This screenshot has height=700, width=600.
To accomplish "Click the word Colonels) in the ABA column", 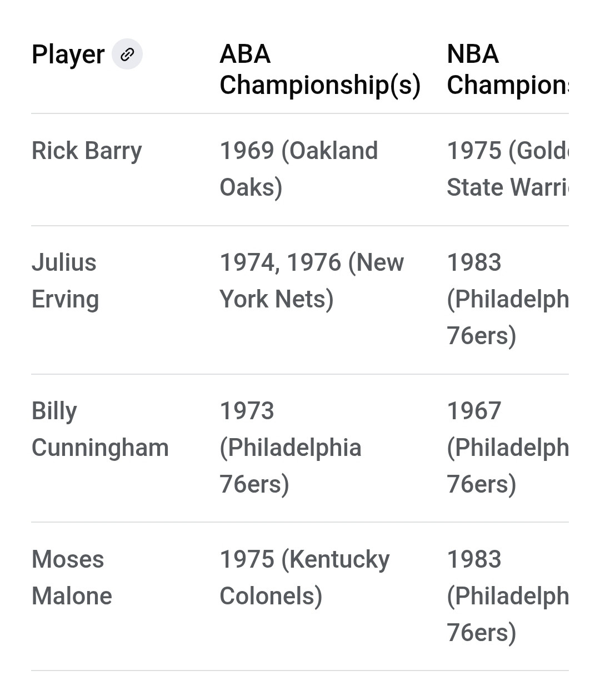I will [x=271, y=596].
